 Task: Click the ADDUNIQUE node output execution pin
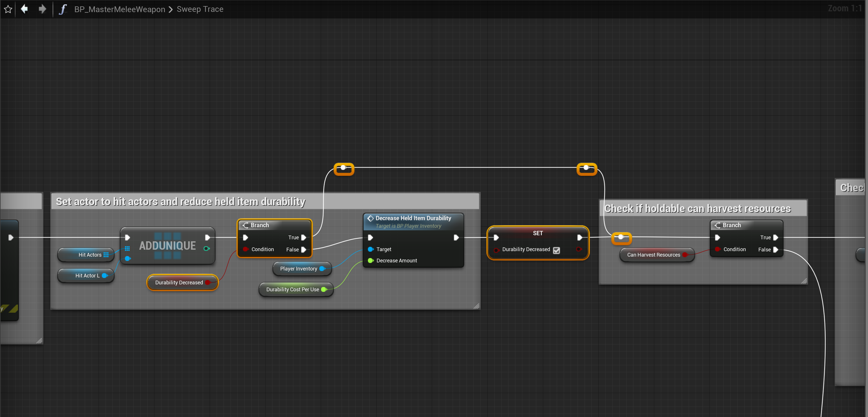click(x=208, y=238)
